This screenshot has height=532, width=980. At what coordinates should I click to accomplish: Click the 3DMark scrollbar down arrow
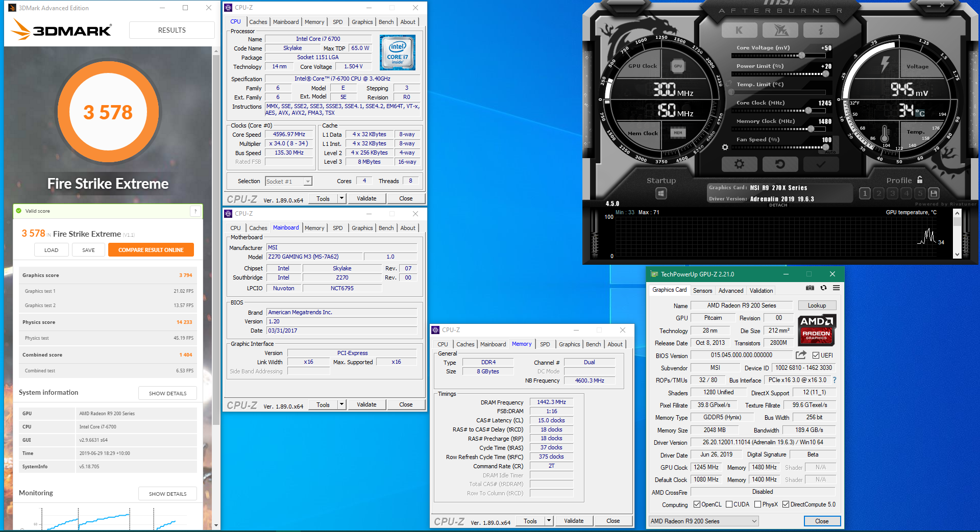tap(216, 525)
